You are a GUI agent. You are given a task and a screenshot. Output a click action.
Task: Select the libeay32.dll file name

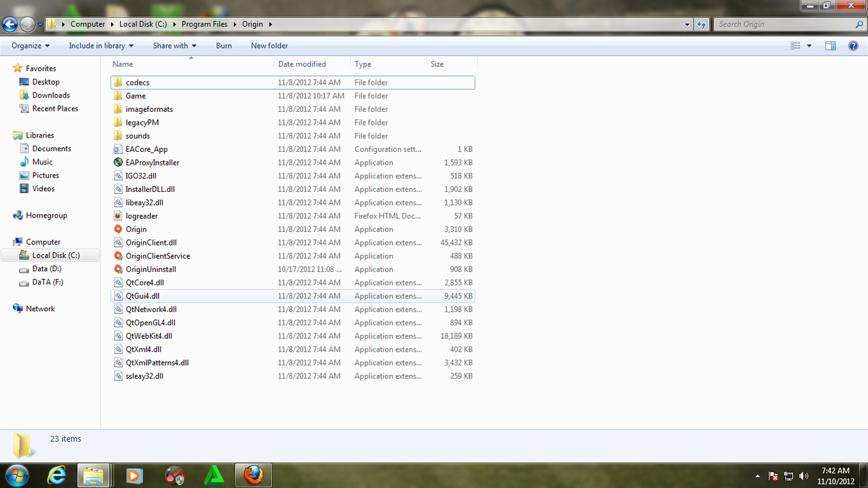point(144,203)
